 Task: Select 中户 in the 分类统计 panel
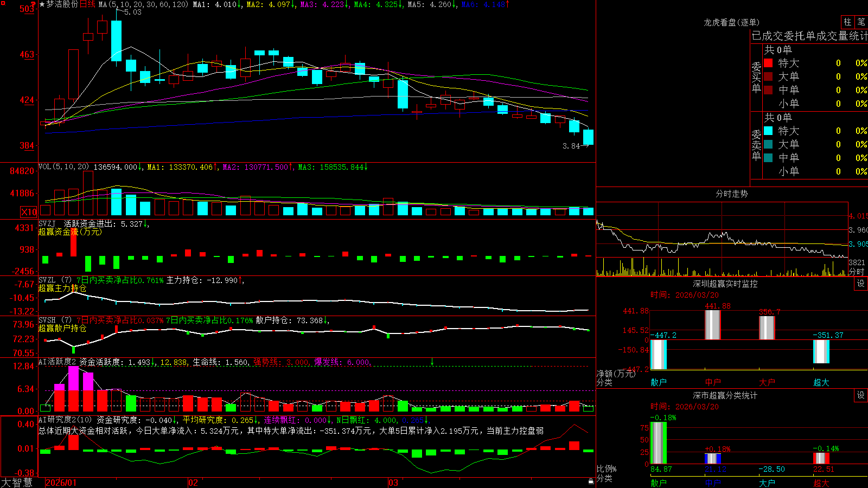(713, 483)
